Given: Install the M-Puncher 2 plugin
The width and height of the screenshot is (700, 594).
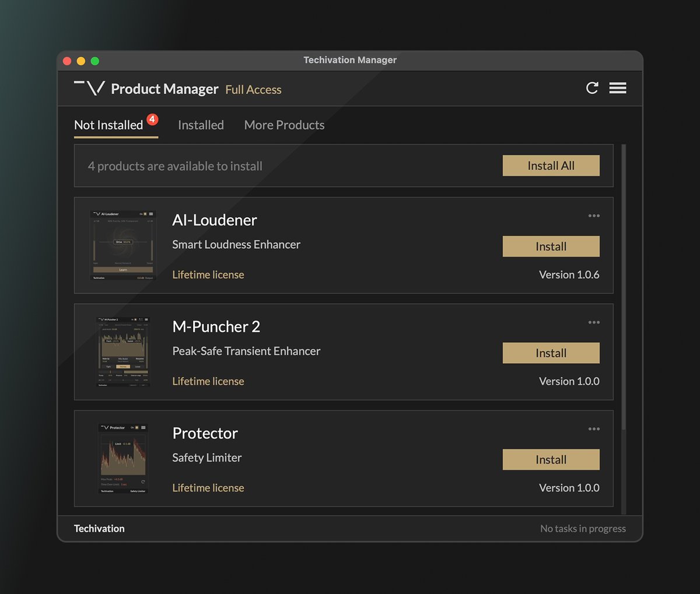Looking at the screenshot, I should click(x=551, y=353).
